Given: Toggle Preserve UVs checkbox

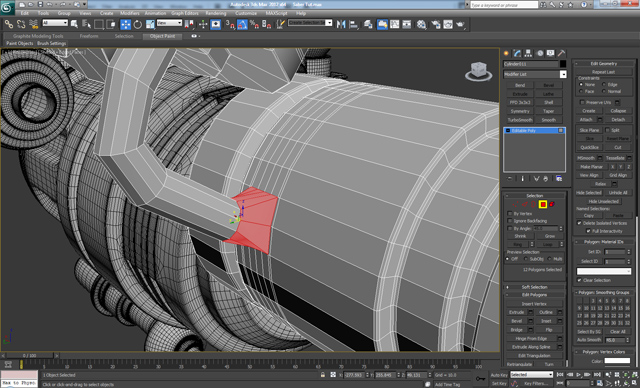Looking at the screenshot, I should 582,102.
